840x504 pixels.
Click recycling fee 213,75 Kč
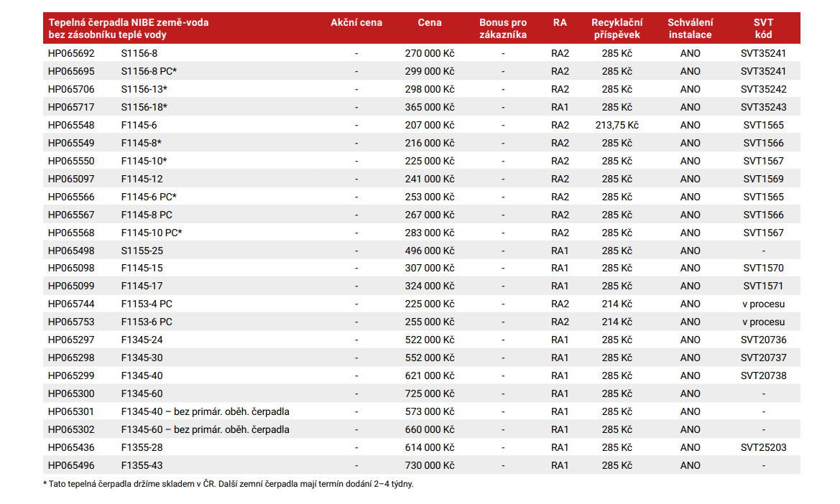617,125
